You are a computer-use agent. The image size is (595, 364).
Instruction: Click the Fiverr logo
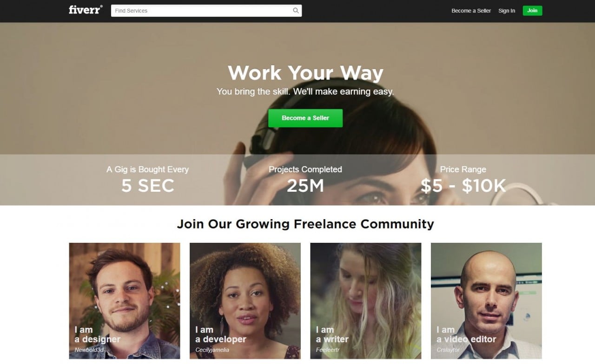point(86,10)
